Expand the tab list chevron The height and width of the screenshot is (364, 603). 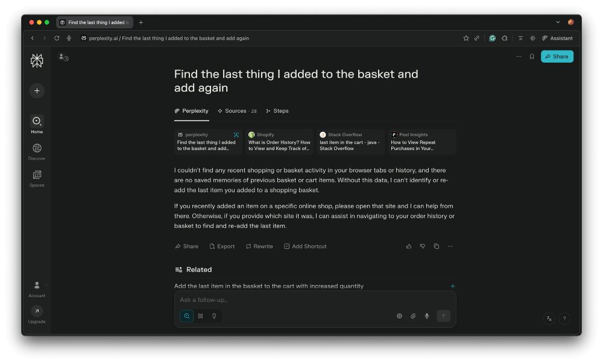(x=558, y=22)
